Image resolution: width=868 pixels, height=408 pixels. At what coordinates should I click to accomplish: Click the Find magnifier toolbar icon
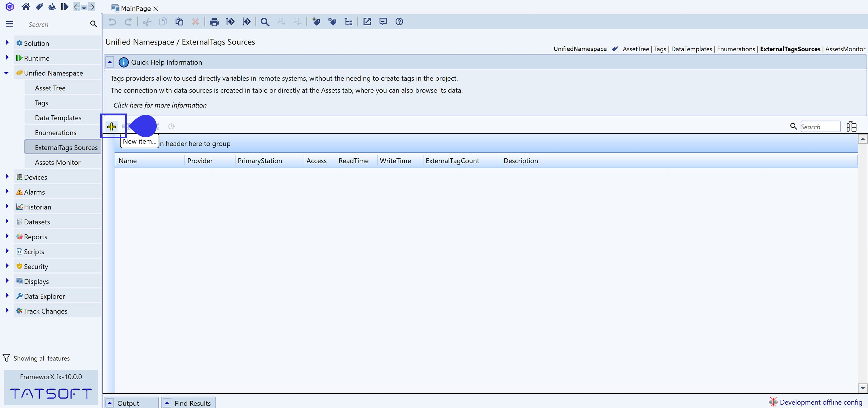tap(265, 22)
